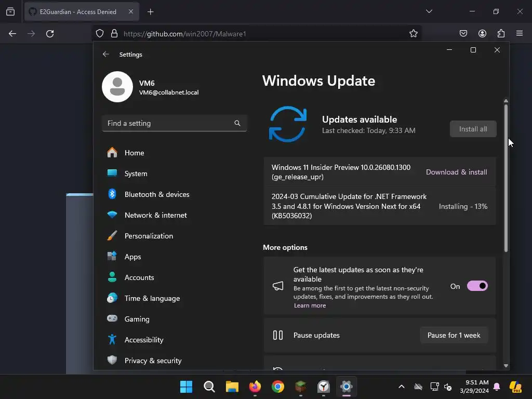Click the OneDrive cloud tray icon
The height and width of the screenshot is (399, 532).
point(418,387)
